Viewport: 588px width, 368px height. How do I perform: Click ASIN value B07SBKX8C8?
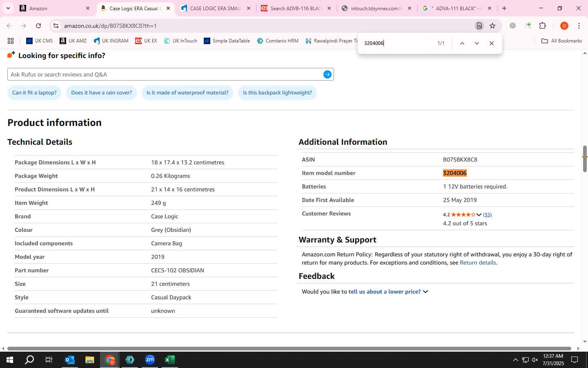point(460,159)
